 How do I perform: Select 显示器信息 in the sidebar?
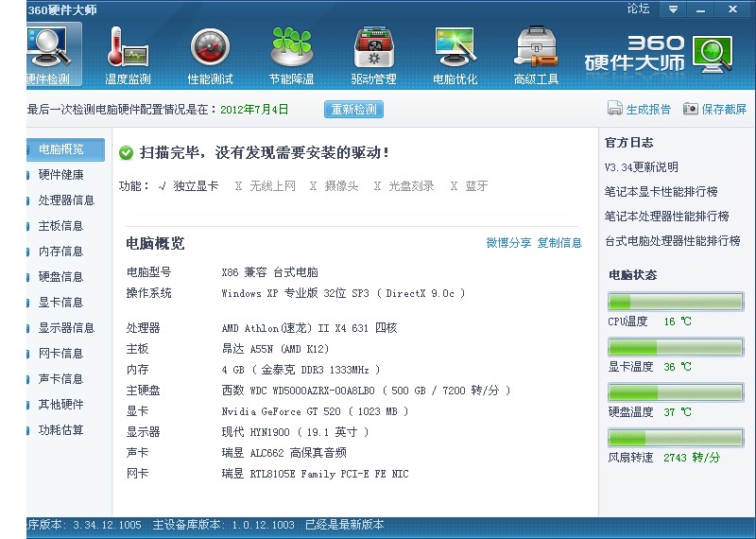pyautogui.click(x=66, y=328)
